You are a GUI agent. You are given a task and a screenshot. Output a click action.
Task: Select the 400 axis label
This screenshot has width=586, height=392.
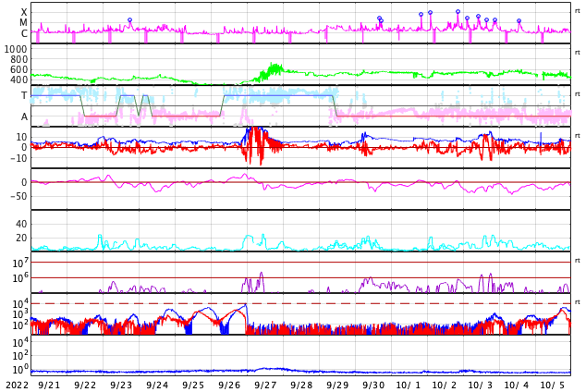click(x=19, y=80)
